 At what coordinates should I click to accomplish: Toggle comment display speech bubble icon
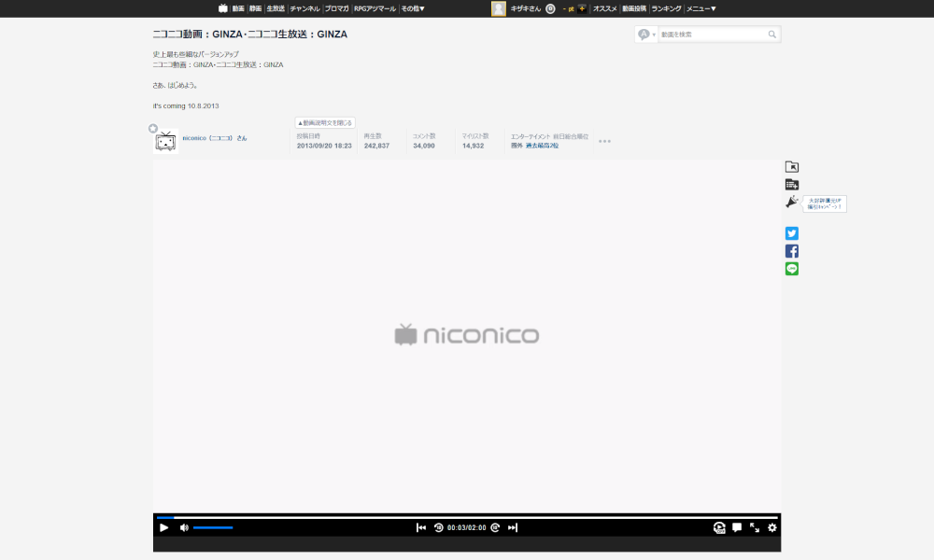(737, 528)
